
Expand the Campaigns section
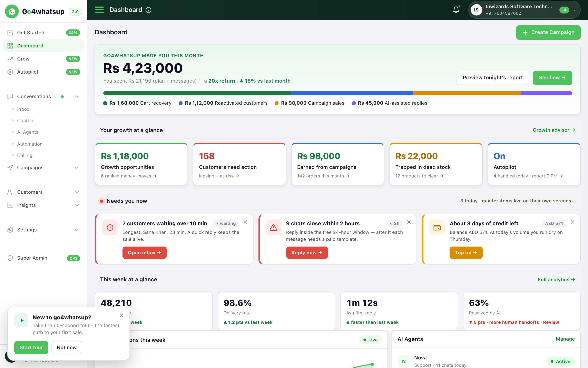[x=77, y=167]
